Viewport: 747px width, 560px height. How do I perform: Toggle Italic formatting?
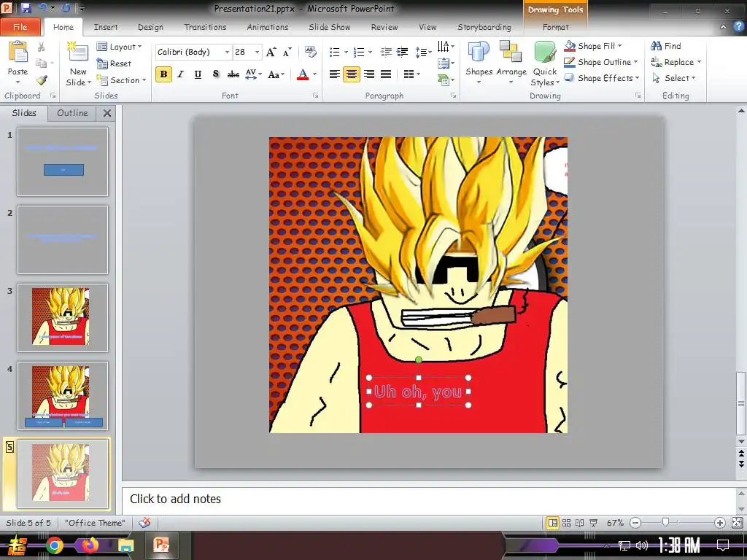point(181,74)
